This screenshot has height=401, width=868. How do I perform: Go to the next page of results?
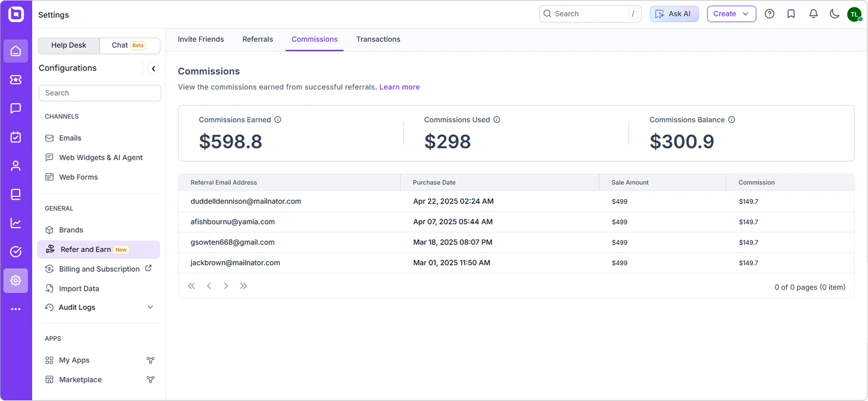(226, 286)
